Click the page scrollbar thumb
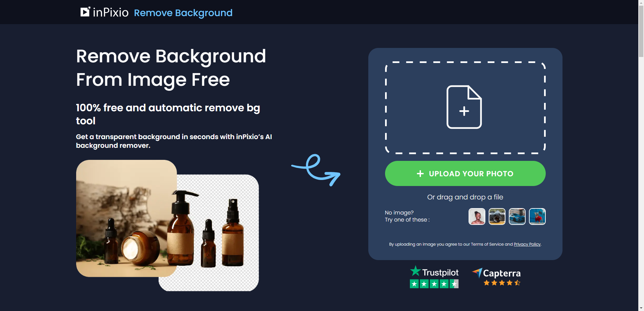 point(641,30)
